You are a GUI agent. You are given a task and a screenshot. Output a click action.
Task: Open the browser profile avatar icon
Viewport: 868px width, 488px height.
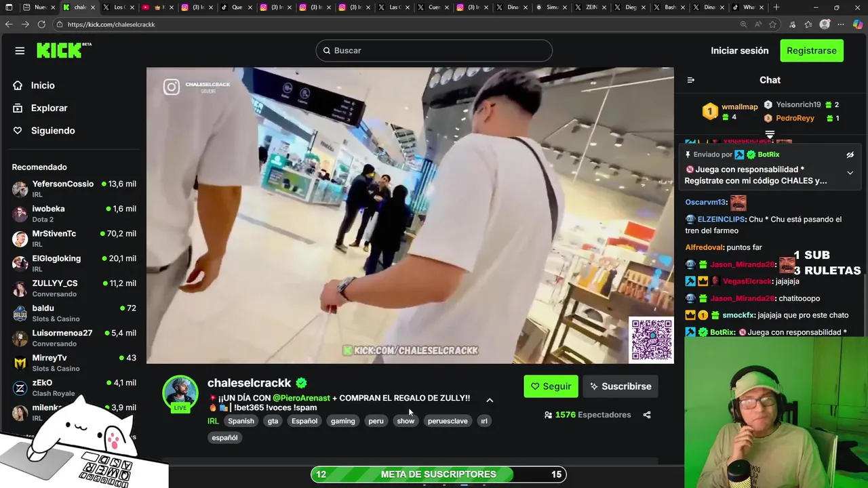pos(825,24)
